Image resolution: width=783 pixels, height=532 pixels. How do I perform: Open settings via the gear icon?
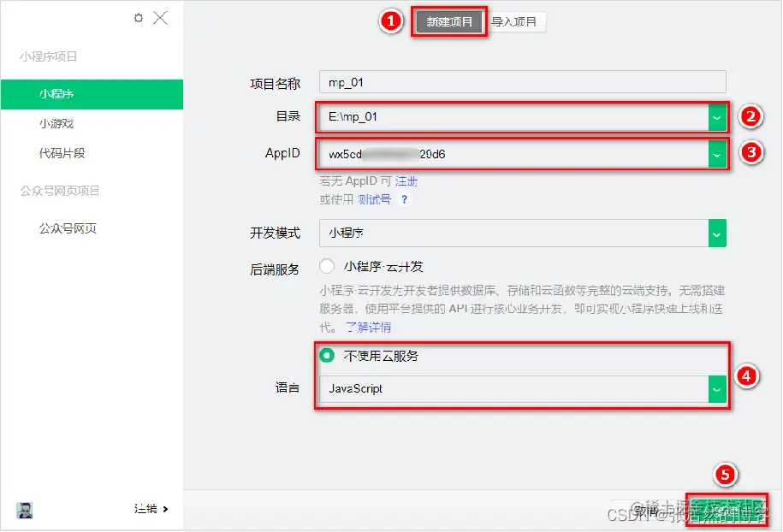(x=139, y=18)
